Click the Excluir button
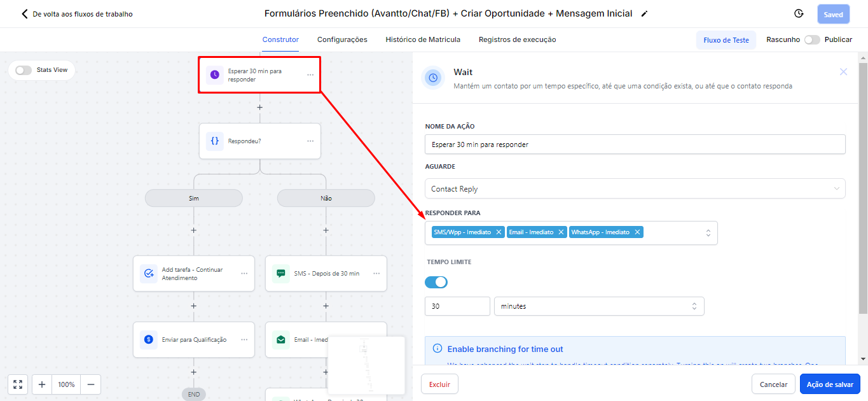868x401 pixels. tap(439, 384)
